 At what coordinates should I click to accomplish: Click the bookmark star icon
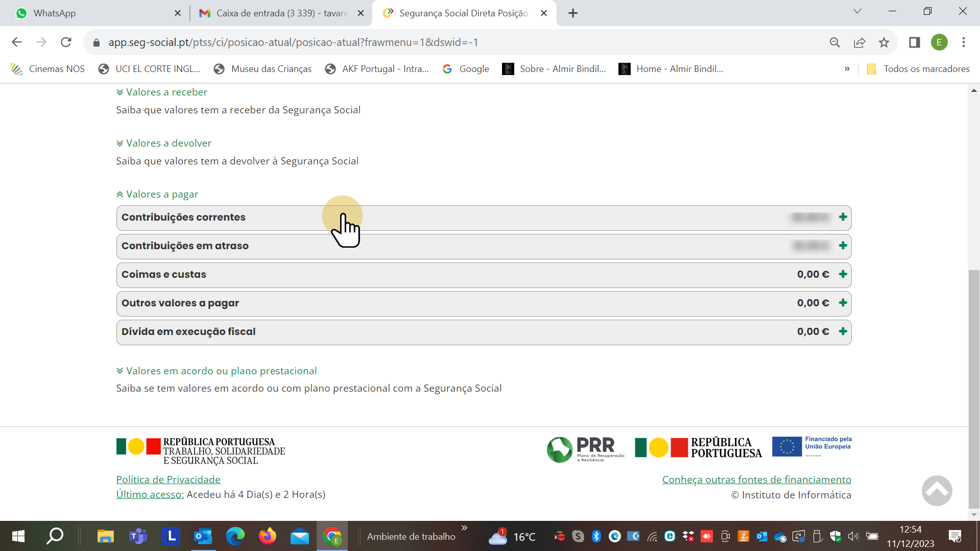(x=884, y=42)
